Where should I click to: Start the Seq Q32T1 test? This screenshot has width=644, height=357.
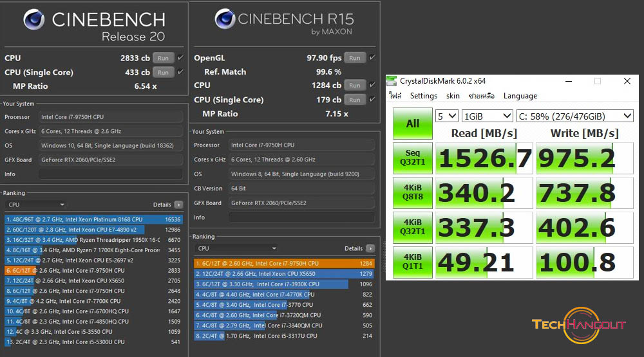click(x=413, y=158)
